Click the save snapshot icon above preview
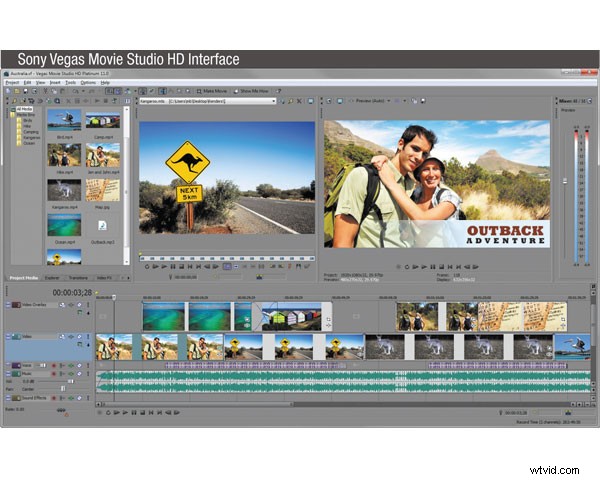This screenshot has height=480, width=600. click(x=423, y=101)
